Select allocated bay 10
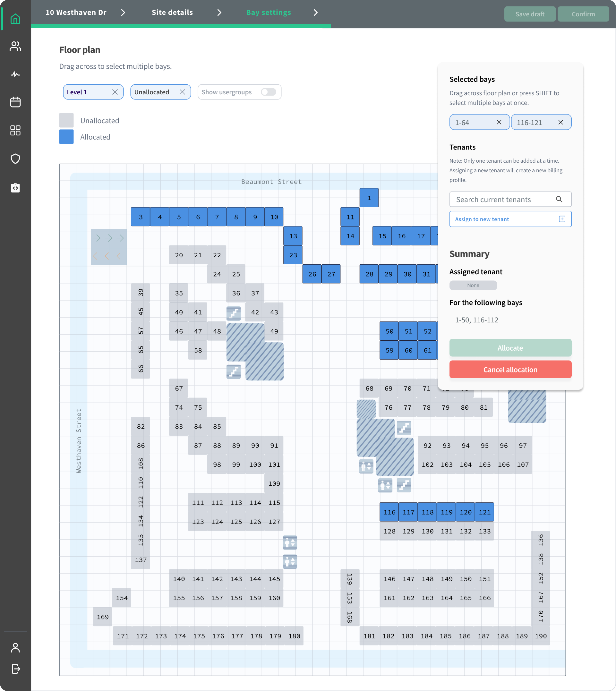Screen dimensions: 616x691 pos(274,217)
